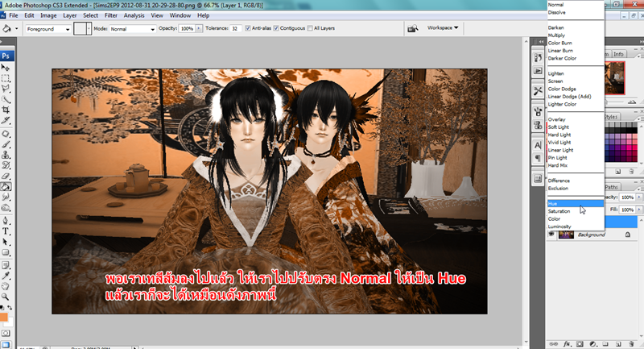Select the Notes tool

click(x=6, y=265)
